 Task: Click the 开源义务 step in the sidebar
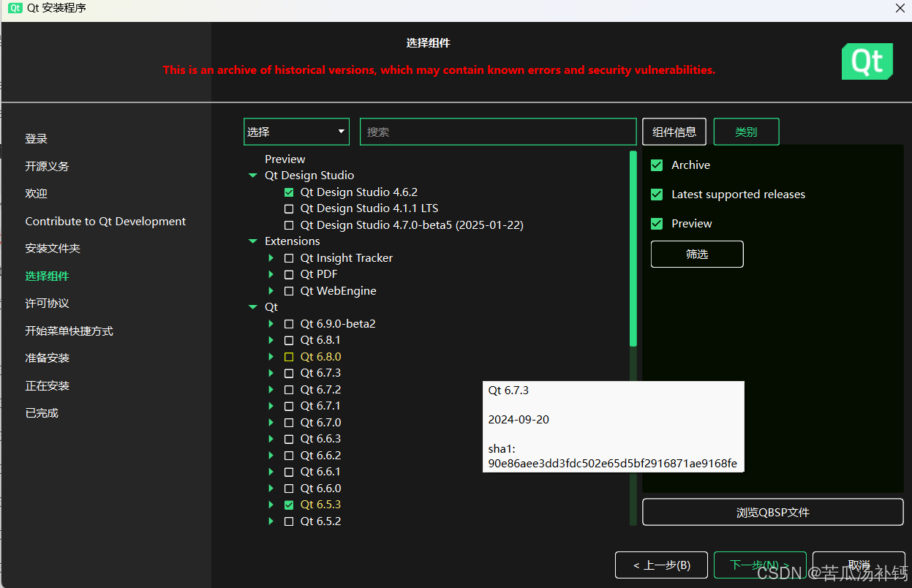coord(48,166)
